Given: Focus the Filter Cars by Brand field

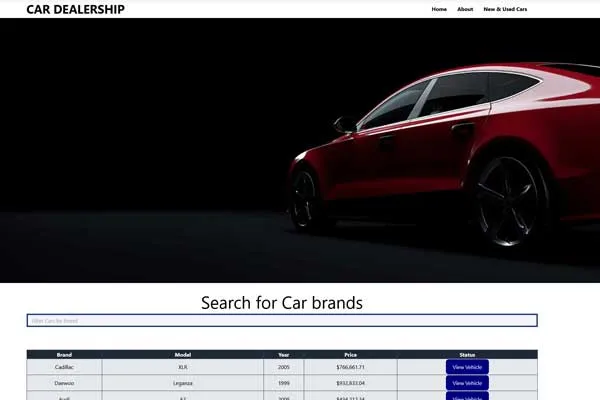Looking at the screenshot, I should click(281, 321).
